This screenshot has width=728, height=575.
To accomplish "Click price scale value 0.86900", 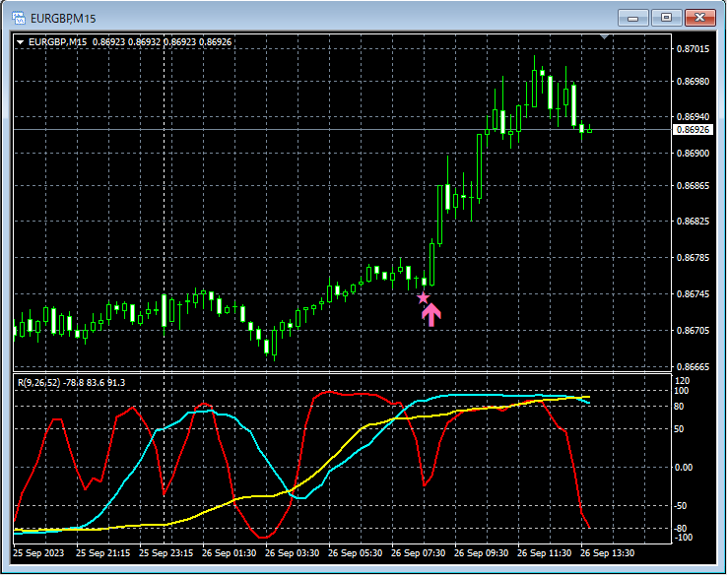I will pos(693,154).
